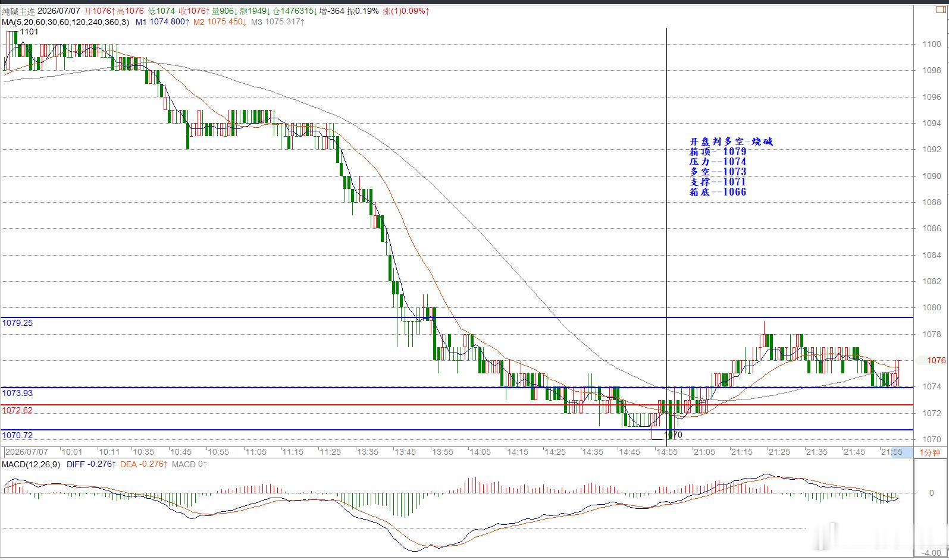This screenshot has height=560, width=949.
Task: Select the DEA -0.276 value label
Action: pyautogui.click(x=143, y=464)
